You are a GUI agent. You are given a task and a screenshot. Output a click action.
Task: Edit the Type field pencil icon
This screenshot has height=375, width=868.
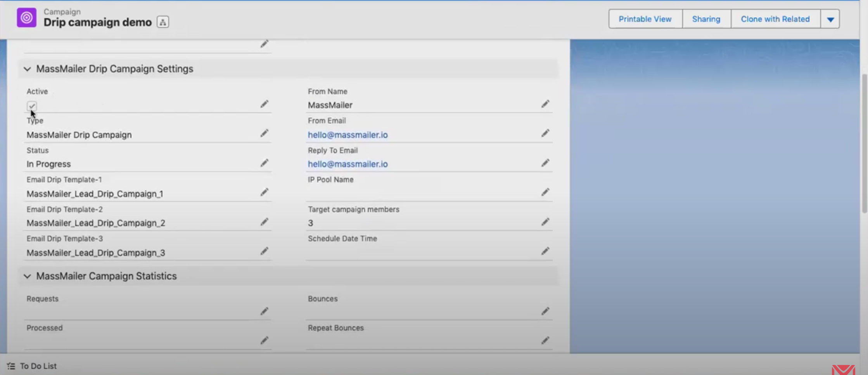(x=264, y=134)
